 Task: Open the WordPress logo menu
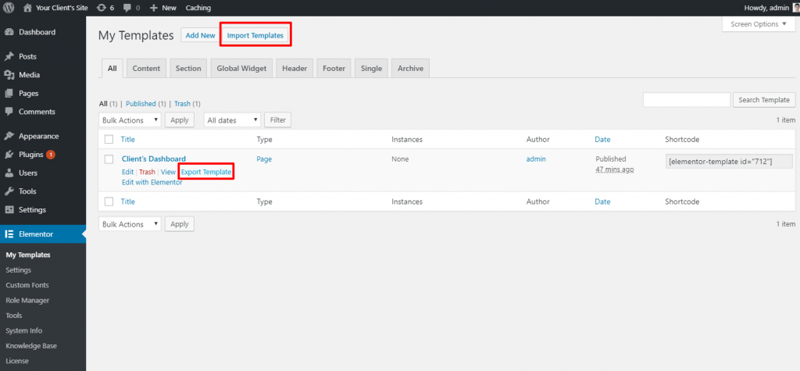(9, 8)
